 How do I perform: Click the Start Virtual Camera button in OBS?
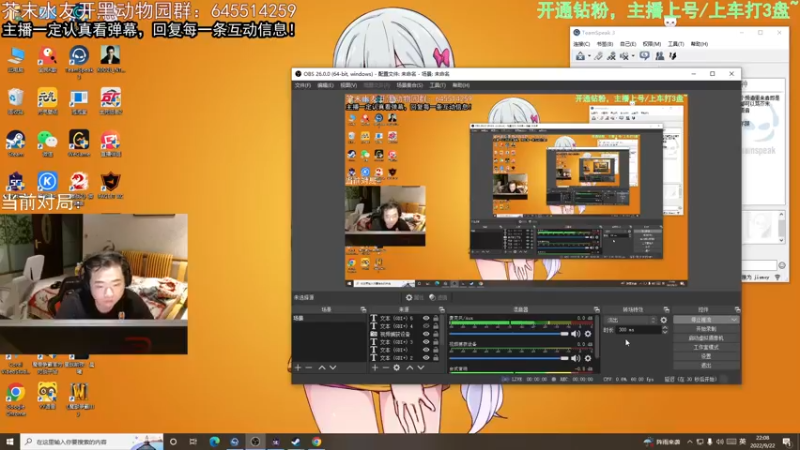706,338
